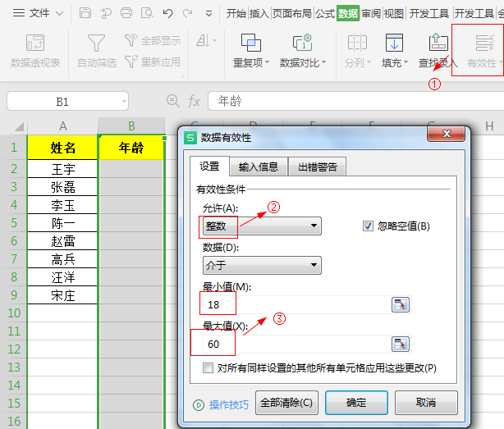Close the 数据有效性 dialog
Screen dimensions: 504x429
(447, 134)
